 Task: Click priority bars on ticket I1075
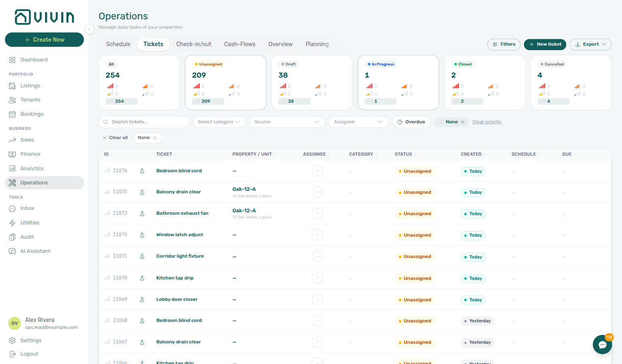click(107, 192)
